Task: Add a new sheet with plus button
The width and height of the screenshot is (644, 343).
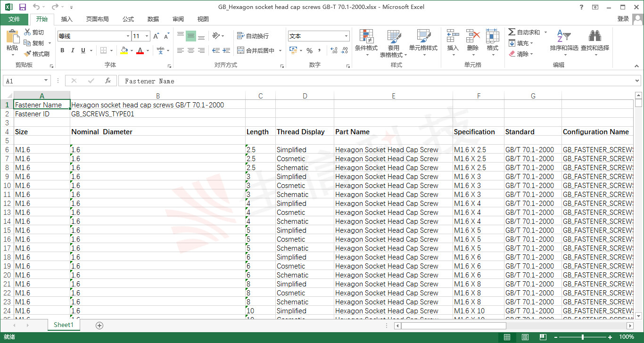Action: [x=99, y=325]
